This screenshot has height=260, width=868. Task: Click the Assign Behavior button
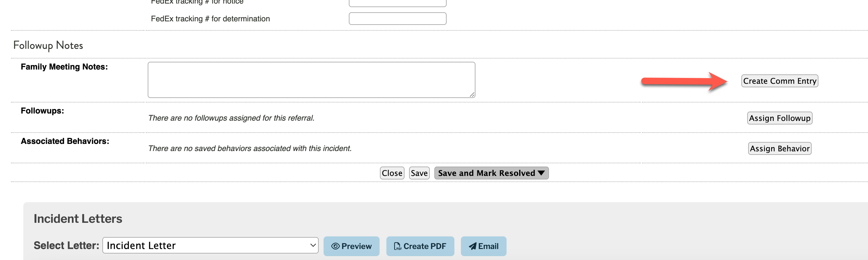pos(779,148)
